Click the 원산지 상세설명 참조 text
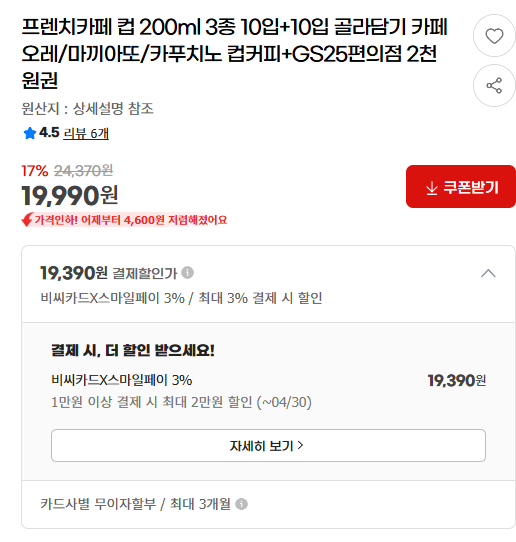 point(87,109)
